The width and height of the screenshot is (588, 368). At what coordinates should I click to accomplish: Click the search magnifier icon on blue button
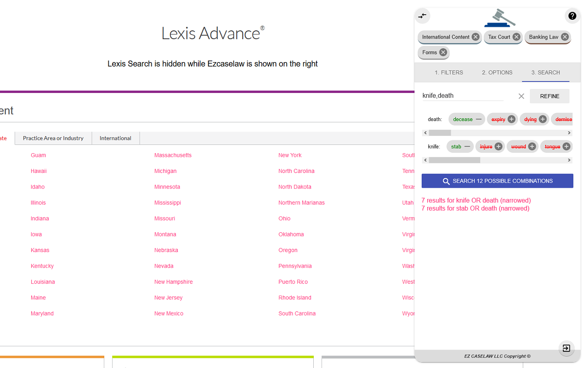446,181
